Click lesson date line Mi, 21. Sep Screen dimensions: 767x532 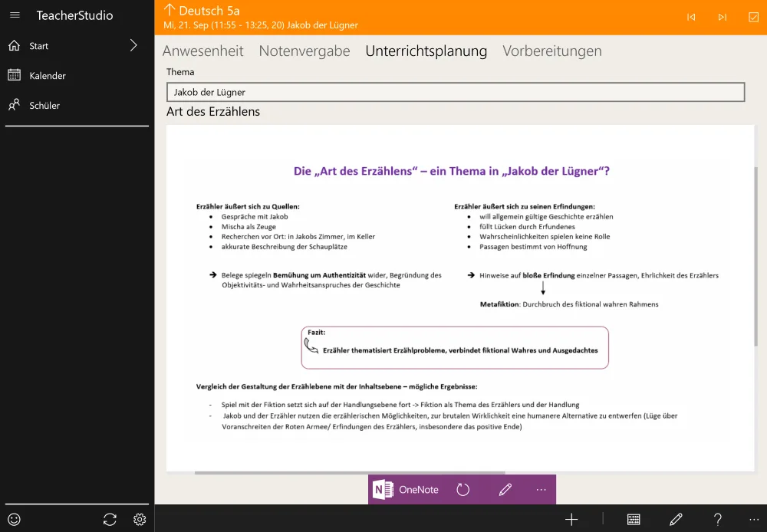261,25
